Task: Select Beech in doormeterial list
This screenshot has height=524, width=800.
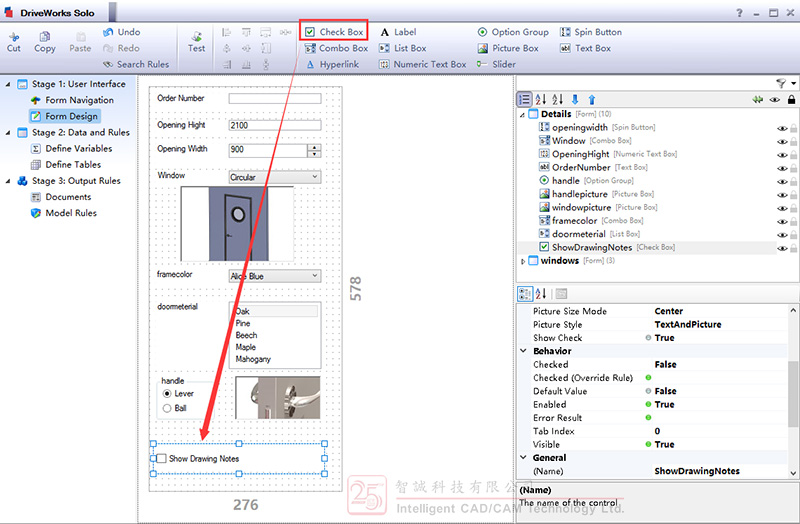Action: click(x=246, y=335)
